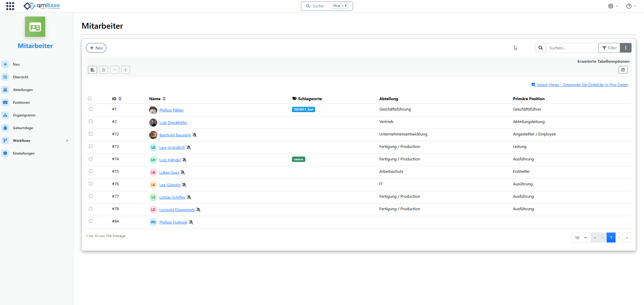Open the column visibility options icon
This screenshot has width=644, height=305.
623,70
